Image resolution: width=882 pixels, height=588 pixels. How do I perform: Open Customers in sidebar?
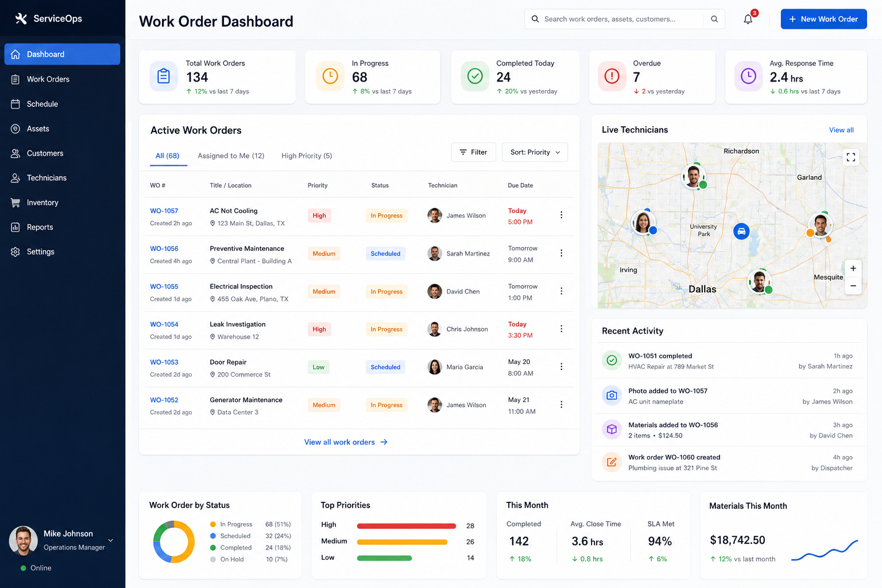[62, 153]
